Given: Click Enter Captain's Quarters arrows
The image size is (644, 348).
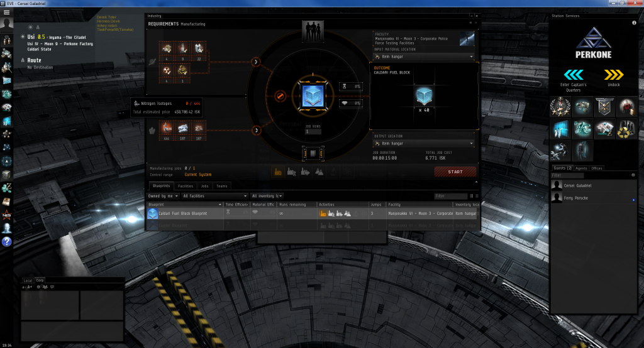Looking at the screenshot, I should point(574,75).
